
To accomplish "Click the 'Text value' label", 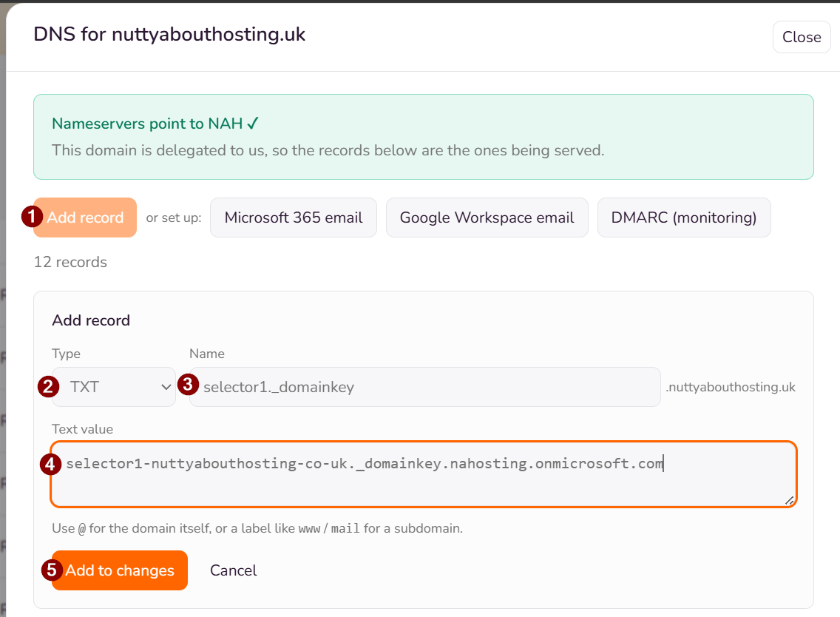I will pos(83,429).
